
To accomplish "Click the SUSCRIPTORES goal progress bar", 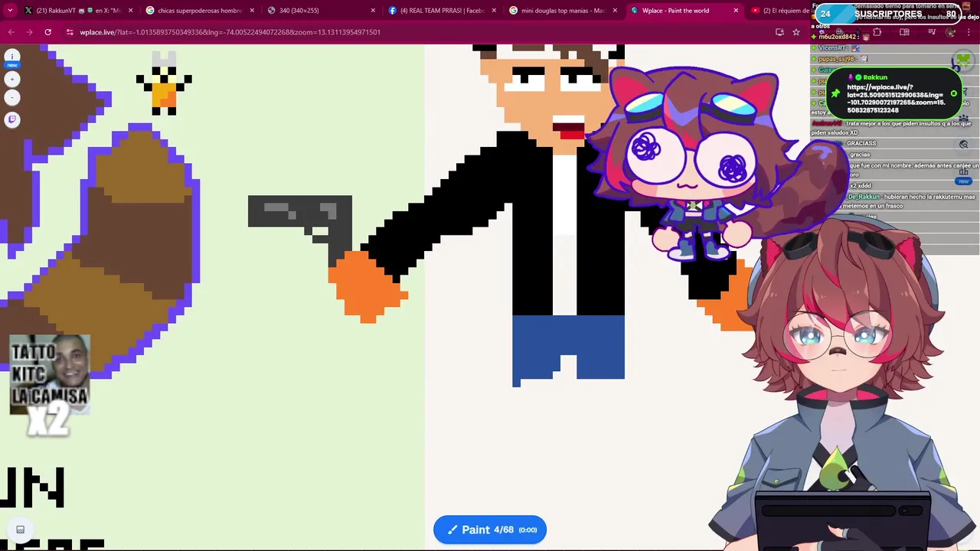I will 888,14.
